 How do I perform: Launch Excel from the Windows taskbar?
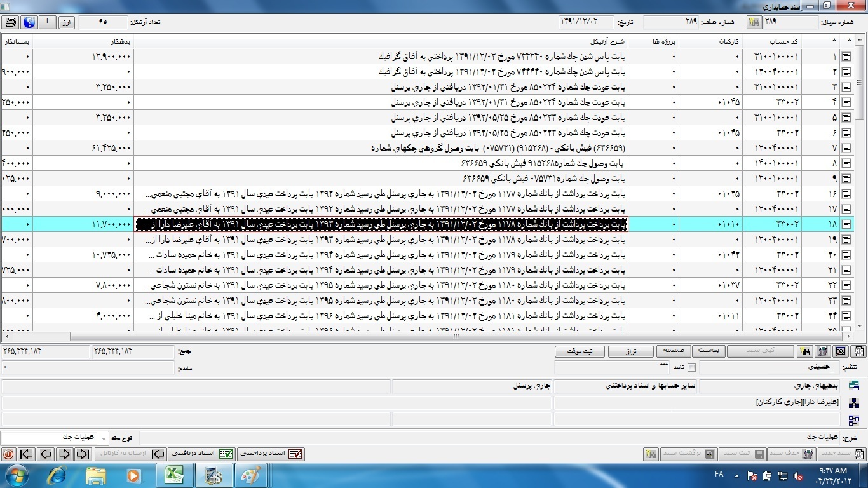point(174,475)
